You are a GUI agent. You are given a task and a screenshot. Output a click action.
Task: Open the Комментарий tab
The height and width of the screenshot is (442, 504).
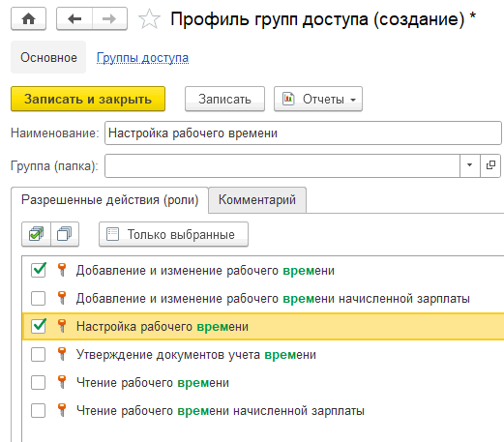pyautogui.click(x=257, y=200)
